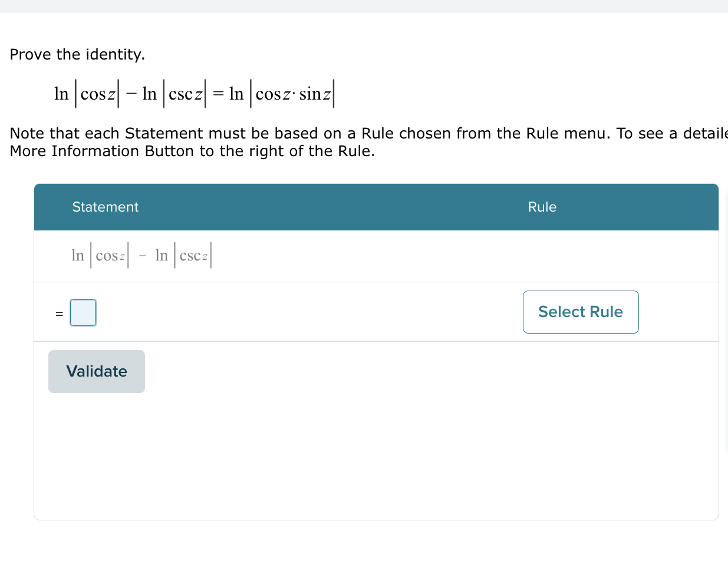Screen dimensions: 728x587
Task: Click the scrollbar on the right edge
Action: click(725, 295)
